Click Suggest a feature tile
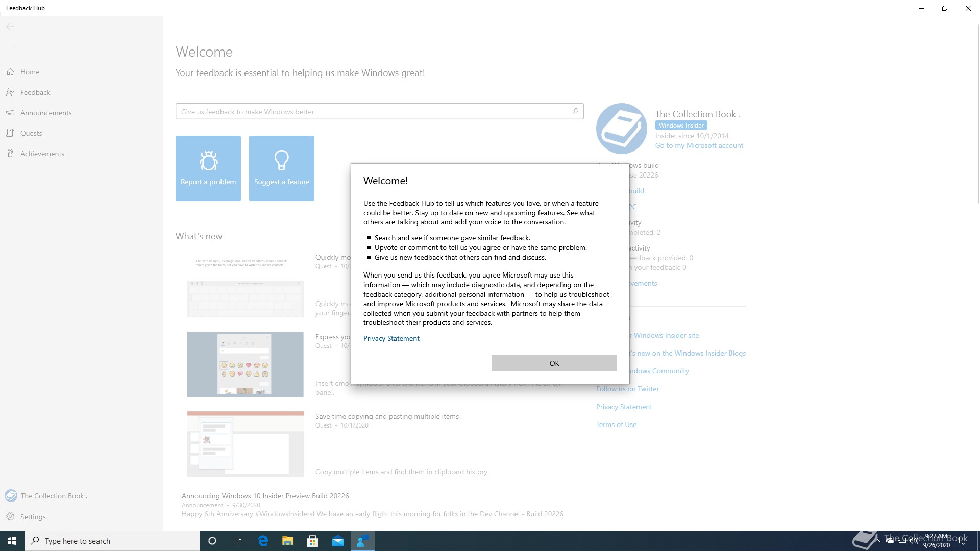Image resolution: width=980 pixels, height=551 pixels. (x=282, y=168)
